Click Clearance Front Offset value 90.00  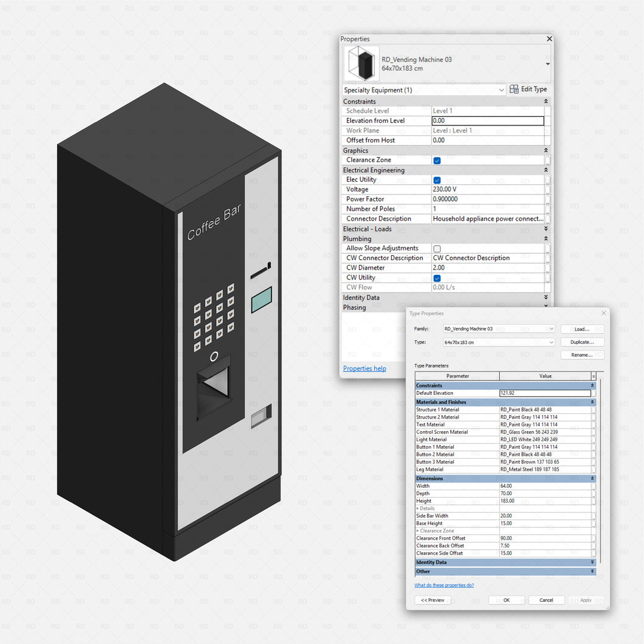pos(545,538)
